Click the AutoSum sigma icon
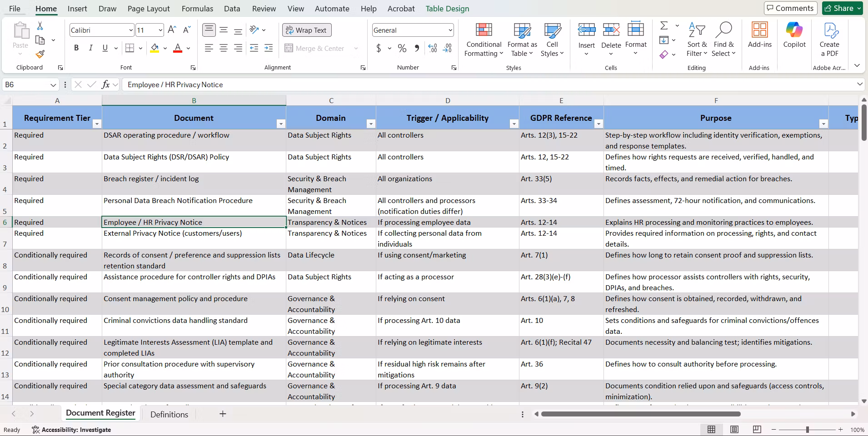 [x=664, y=25]
